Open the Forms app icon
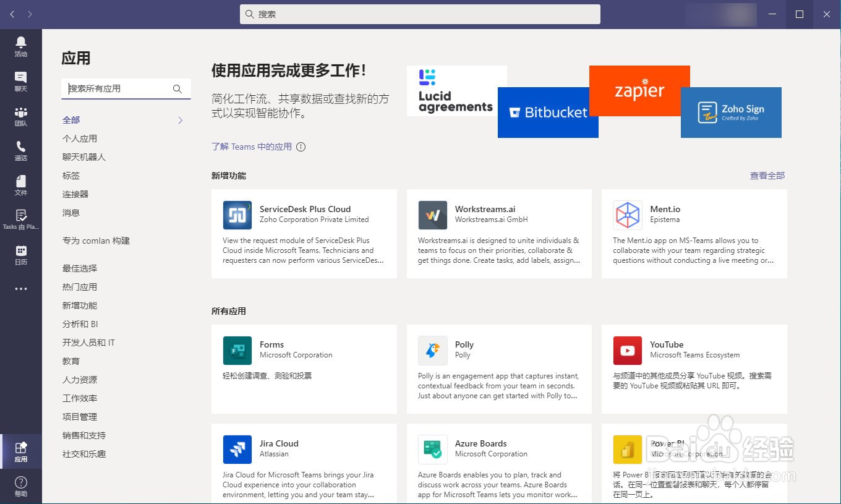841x504 pixels. tap(237, 351)
